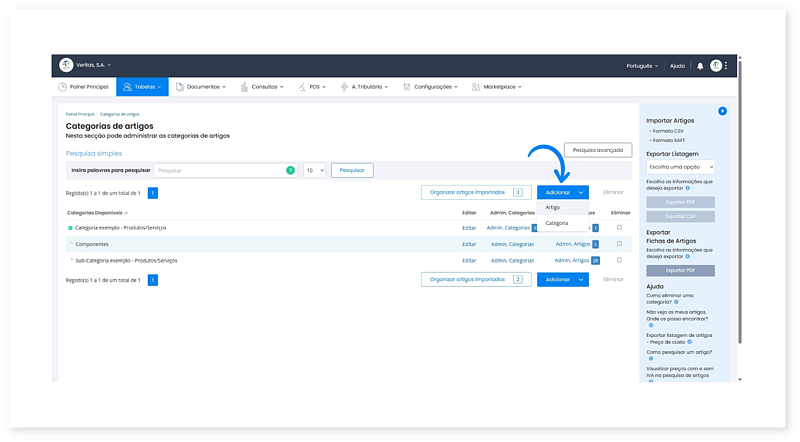Screen dimensions: 800x442
Task: Tick the Eliminar checkbox for Componentes row
Action: (619, 244)
